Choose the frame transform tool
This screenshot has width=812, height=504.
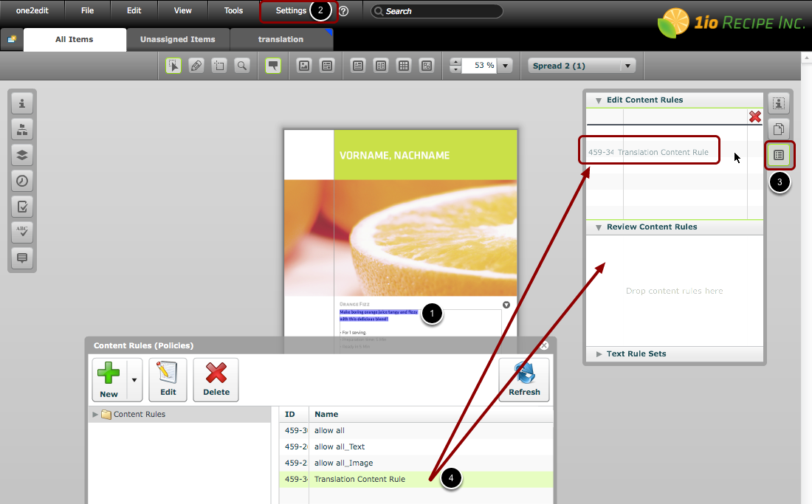219,66
